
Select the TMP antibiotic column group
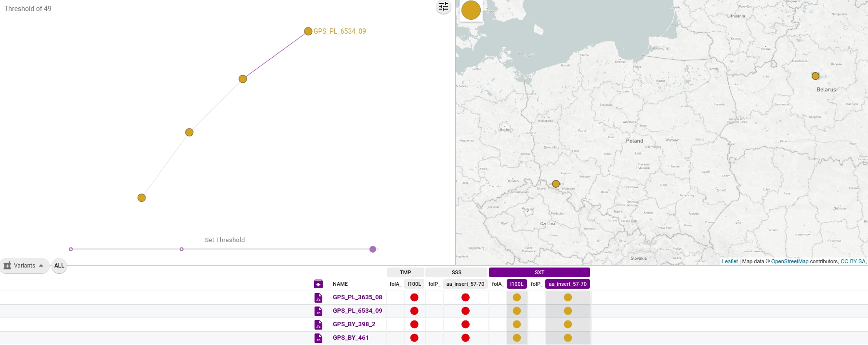pos(405,272)
